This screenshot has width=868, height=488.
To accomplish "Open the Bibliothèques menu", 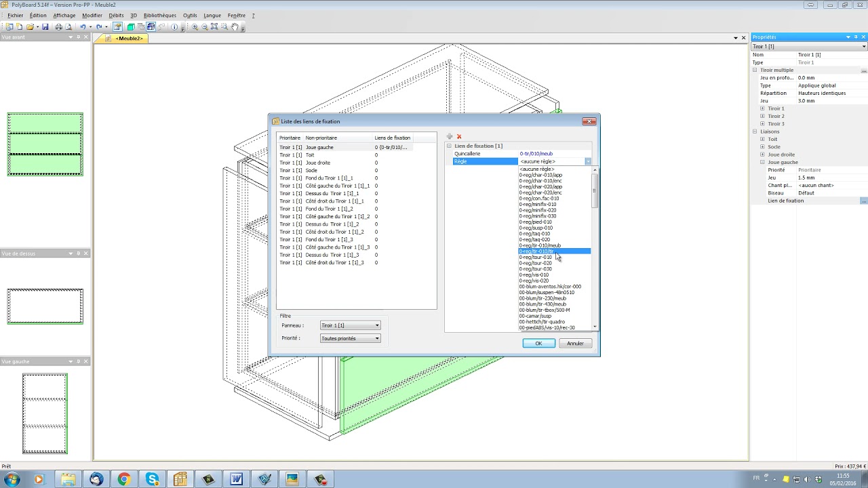I will (x=159, y=15).
